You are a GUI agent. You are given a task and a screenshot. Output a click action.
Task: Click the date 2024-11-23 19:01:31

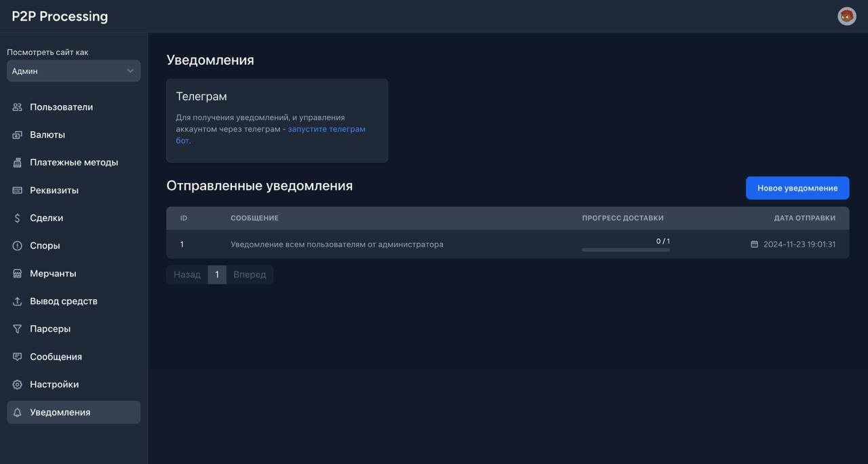pyautogui.click(x=800, y=244)
